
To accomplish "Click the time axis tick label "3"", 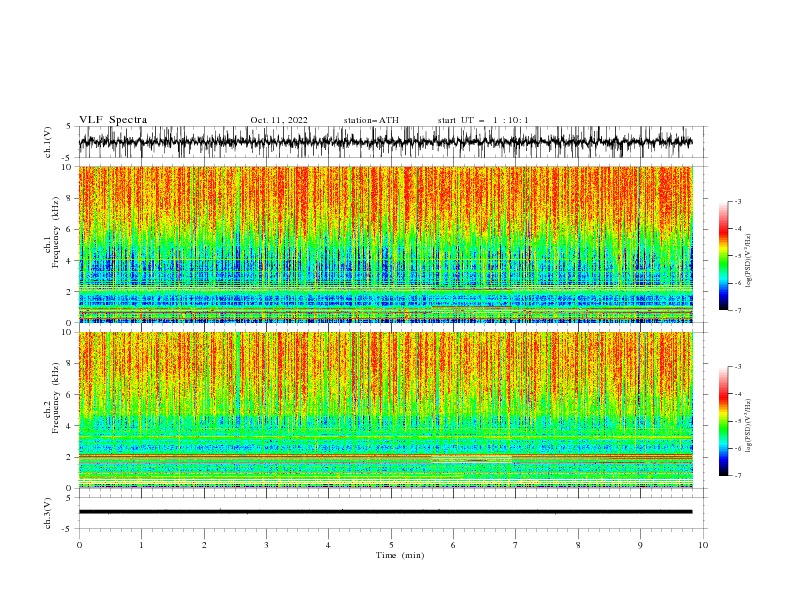I will [266, 545].
